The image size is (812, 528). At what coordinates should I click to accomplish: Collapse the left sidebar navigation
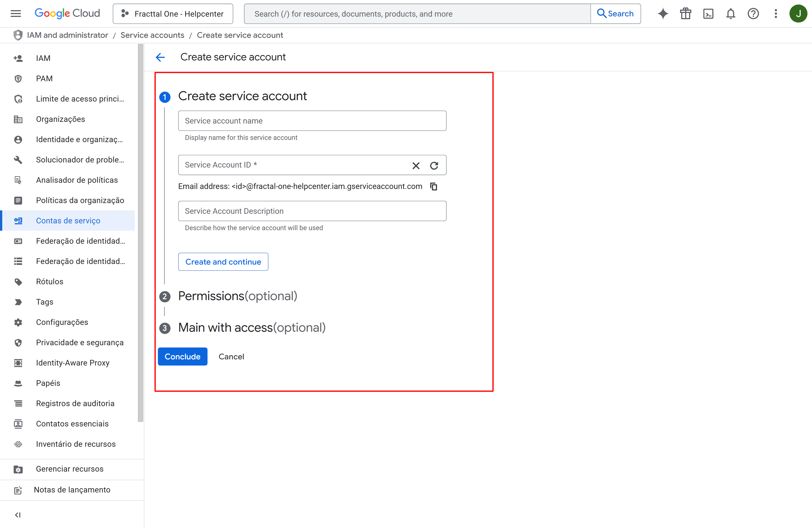pyautogui.click(x=18, y=515)
